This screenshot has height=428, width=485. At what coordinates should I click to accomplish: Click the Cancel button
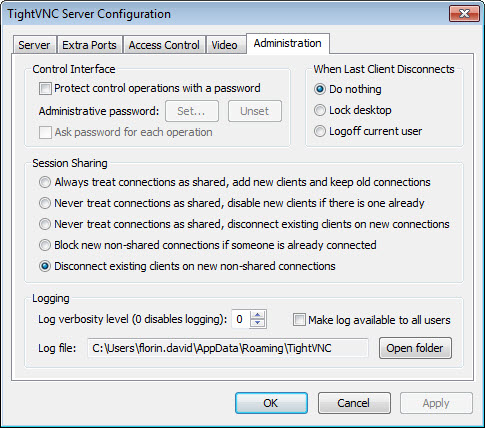coord(354,403)
